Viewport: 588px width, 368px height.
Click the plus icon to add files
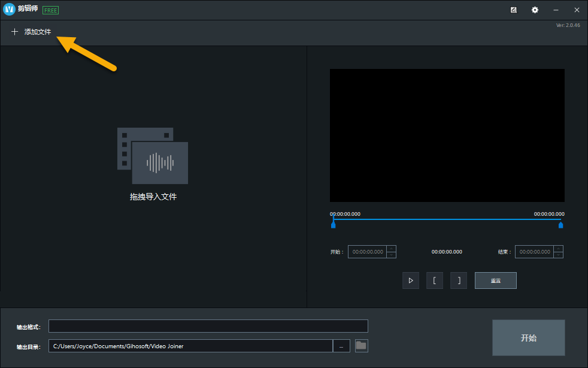click(14, 32)
